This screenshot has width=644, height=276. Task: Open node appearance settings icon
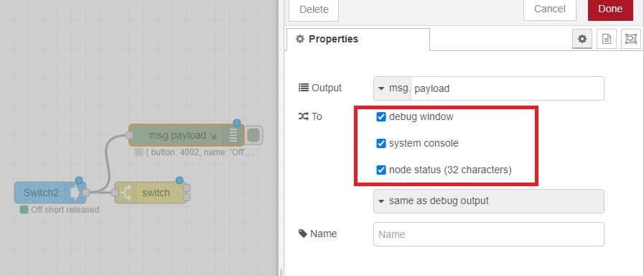coord(631,39)
